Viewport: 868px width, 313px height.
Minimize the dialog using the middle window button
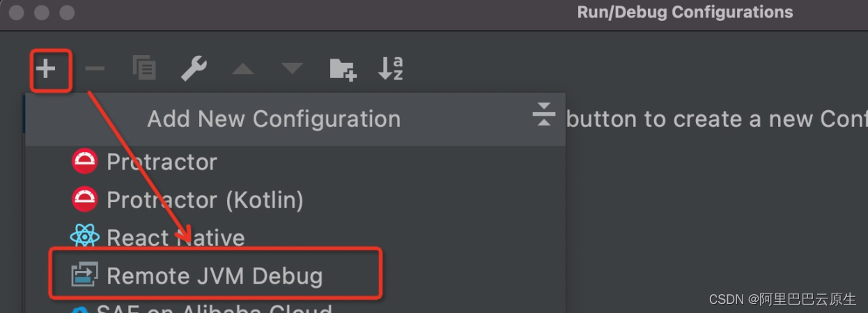(x=42, y=13)
